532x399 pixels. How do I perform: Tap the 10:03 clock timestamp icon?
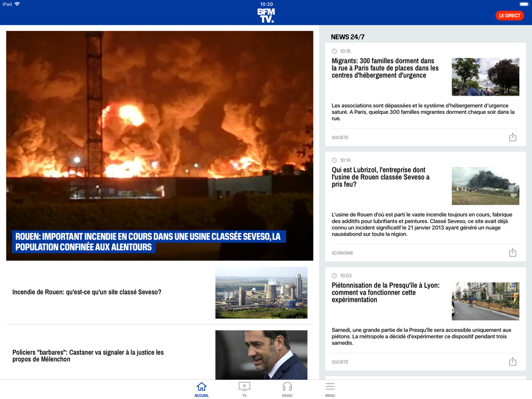click(x=334, y=276)
